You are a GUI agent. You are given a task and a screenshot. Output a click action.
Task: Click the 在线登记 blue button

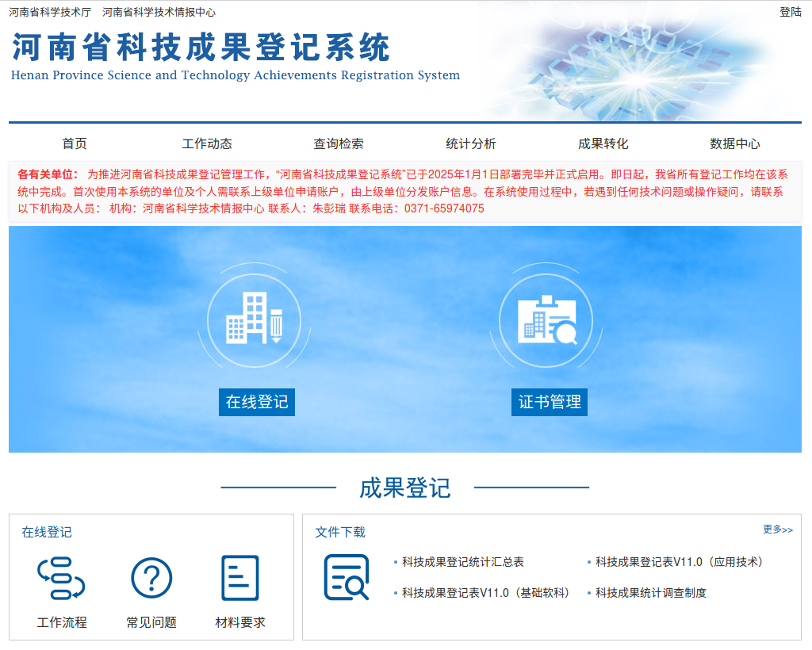point(256,402)
